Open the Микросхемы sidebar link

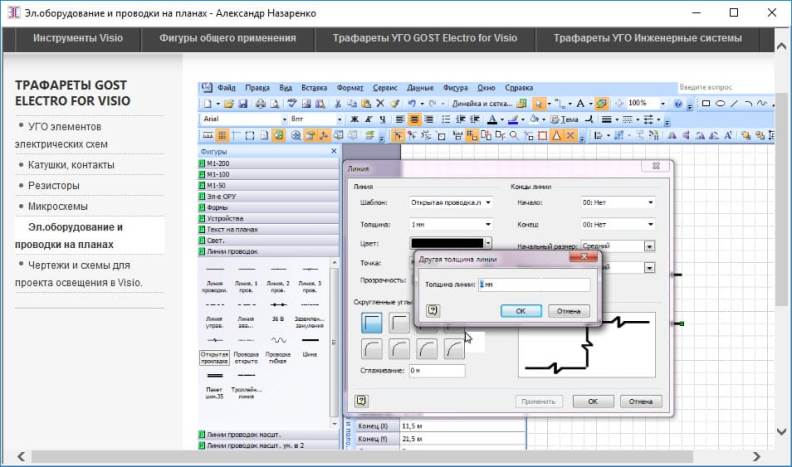[x=58, y=206]
